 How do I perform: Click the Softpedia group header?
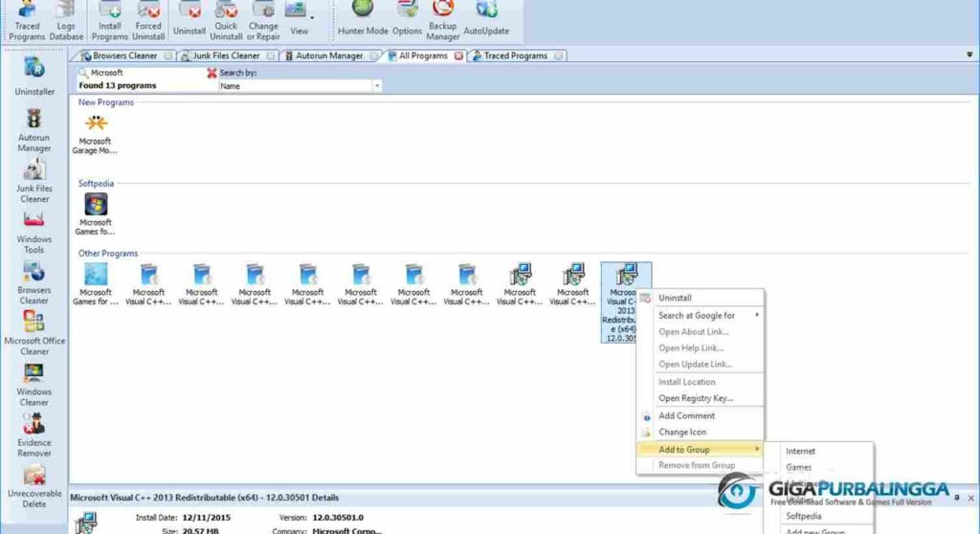click(96, 183)
